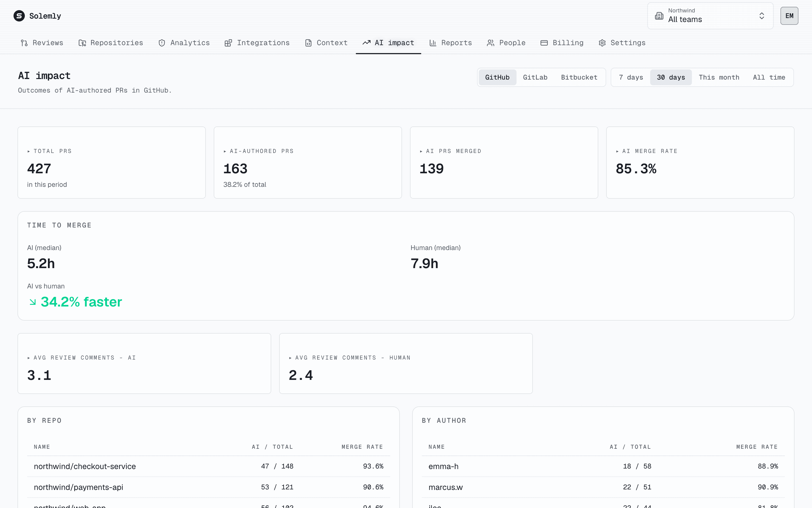Expand the AI-authored PRs triangle marker
The width and height of the screenshot is (812, 508).
point(225,152)
